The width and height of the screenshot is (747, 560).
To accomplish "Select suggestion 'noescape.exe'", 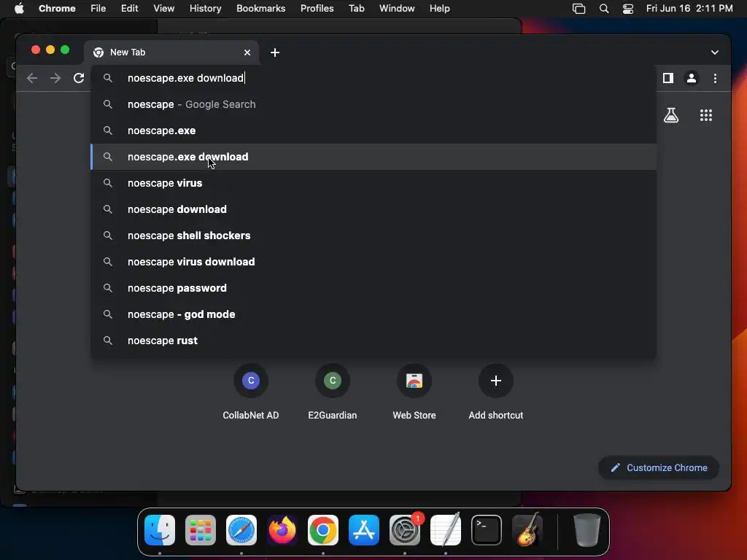I will pyautogui.click(x=373, y=131).
